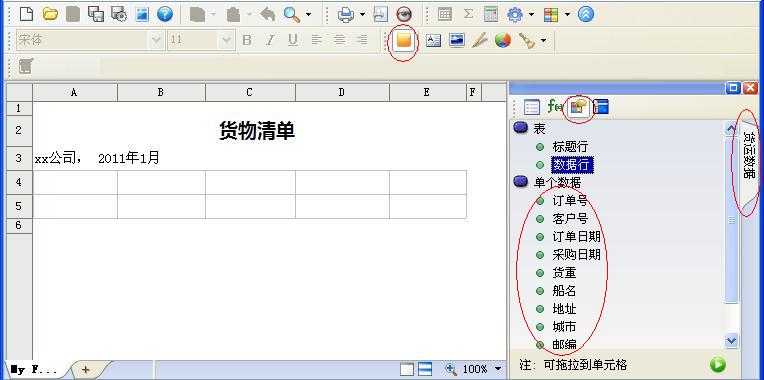764x380 pixels.
Task: Select the 客户号 field
Action: [570, 219]
